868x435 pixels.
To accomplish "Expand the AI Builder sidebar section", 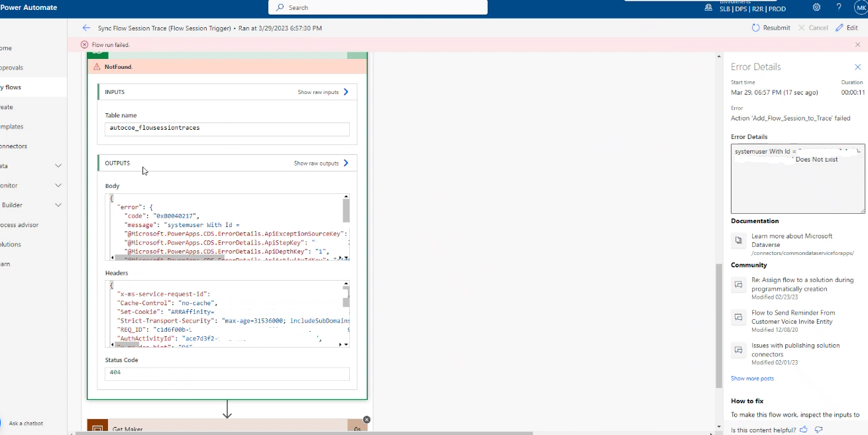I will (58, 205).
